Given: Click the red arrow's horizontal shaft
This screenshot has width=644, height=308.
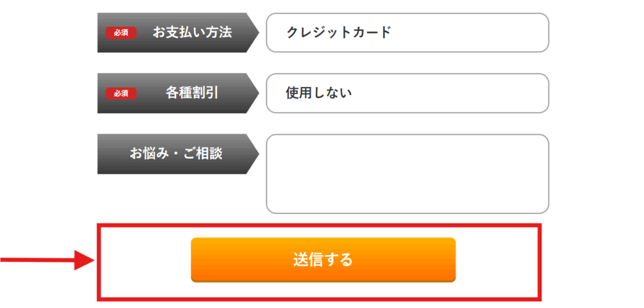Looking at the screenshot, I should (x=37, y=260).
